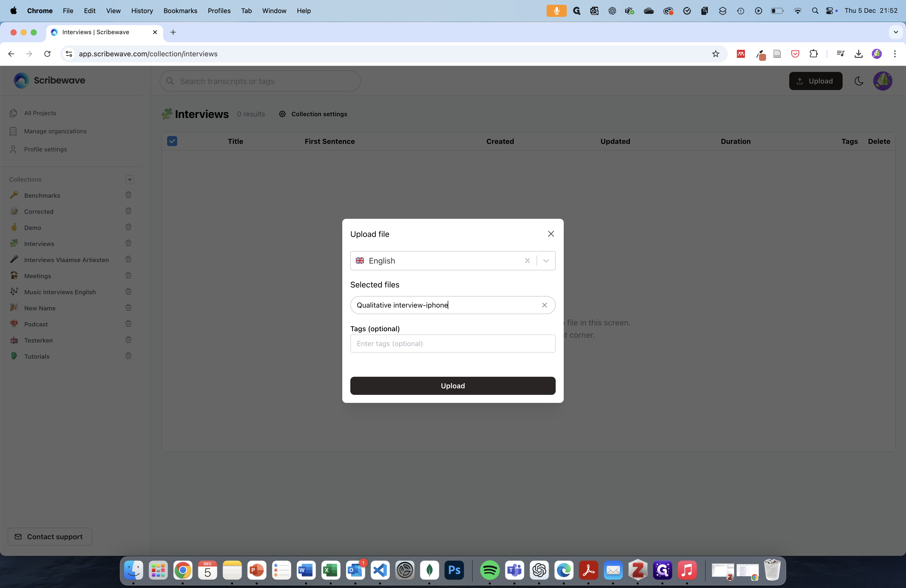This screenshot has height=588, width=906.
Task: Delete the Interviews Vlaamse Artiesten collection
Action: pos(128,259)
